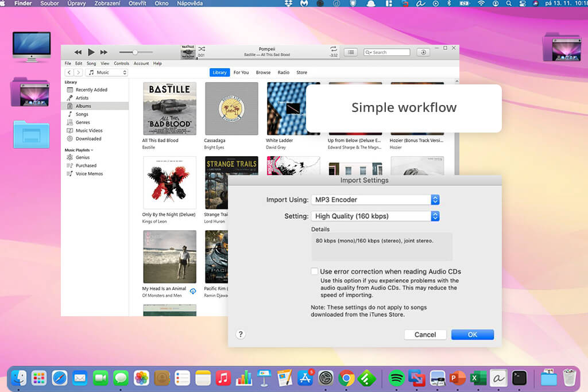Open the Song menu in iTunes
The width and height of the screenshot is (588, 392).
coord(91,63)
